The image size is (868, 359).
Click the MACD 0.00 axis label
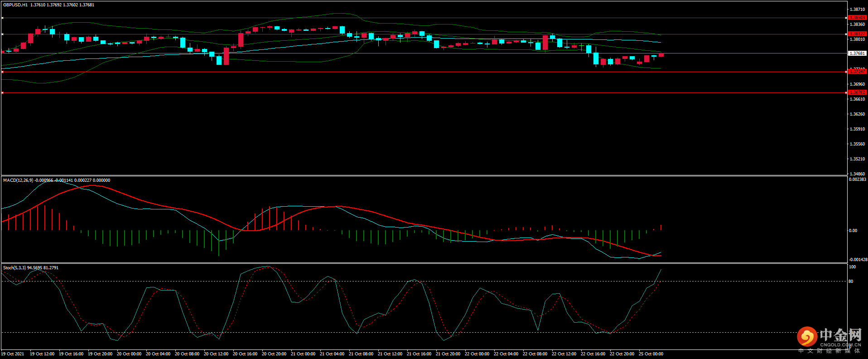(853, 231)
